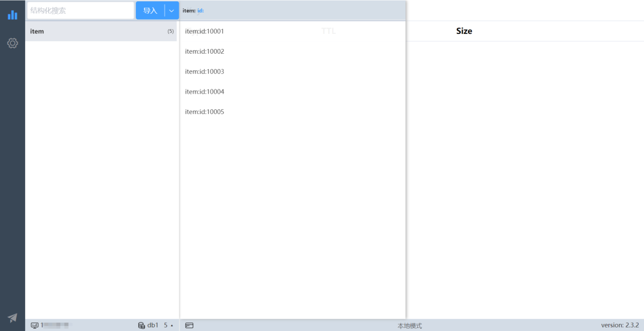644x331 pixels.
Task: Click the version: 2.3.2 label
Action: click(x=620, y=325)
